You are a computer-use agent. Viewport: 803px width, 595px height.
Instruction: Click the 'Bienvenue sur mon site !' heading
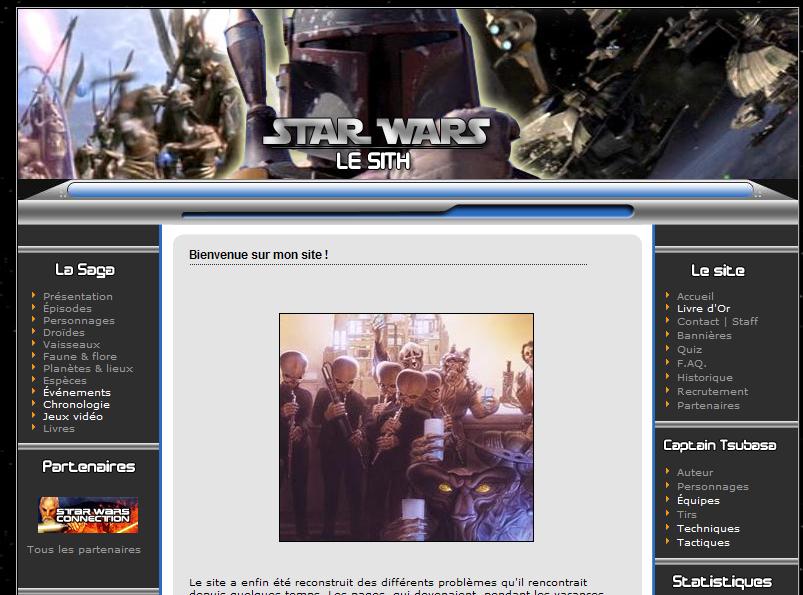[259, 254]
